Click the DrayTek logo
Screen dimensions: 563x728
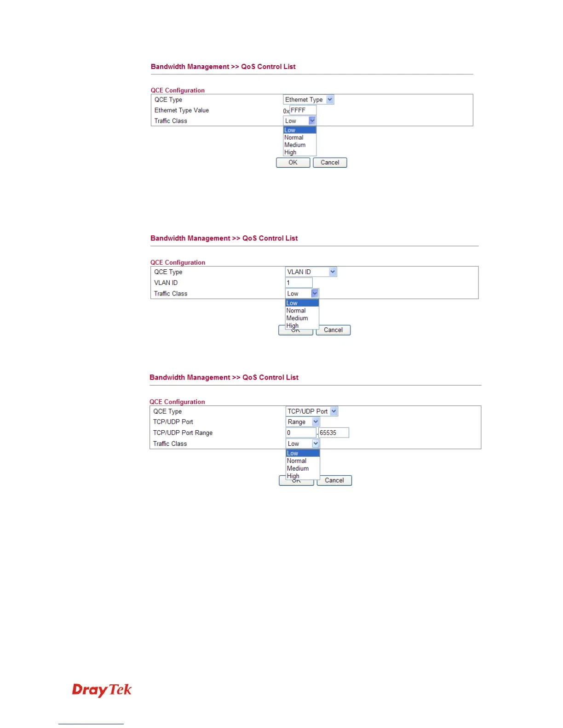(102, 690)
